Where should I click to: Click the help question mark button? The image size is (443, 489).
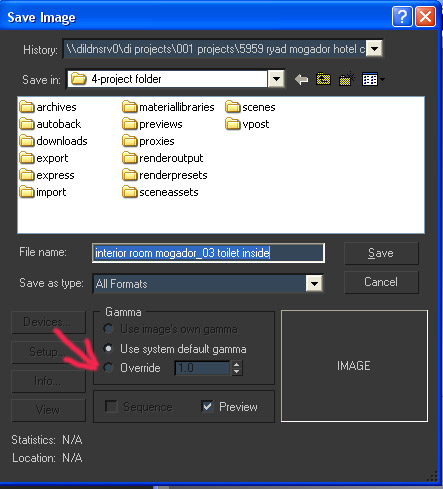tap(402, 16)
